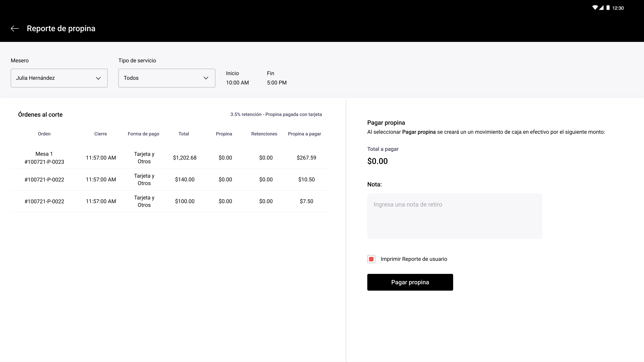The width and height of the screenshot is (644, 362).
Task: Toggle Imprimir Reporte de usuario checkbox
Action: (371, 259)
